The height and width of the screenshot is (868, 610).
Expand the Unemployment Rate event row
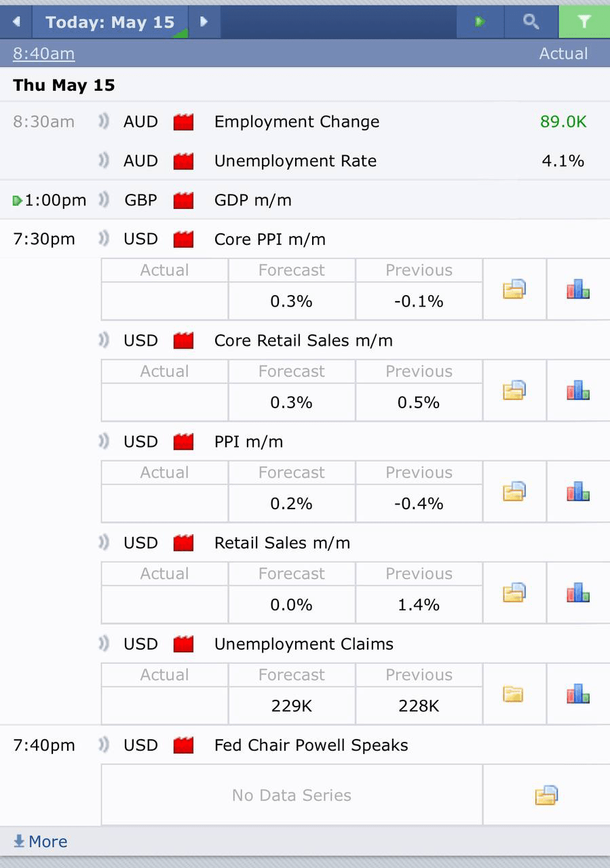305,161
